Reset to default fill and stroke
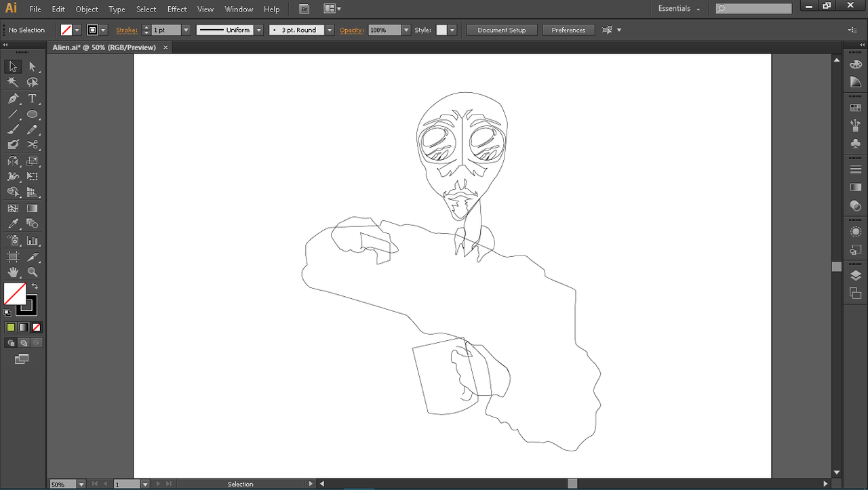 coord(7,312)
